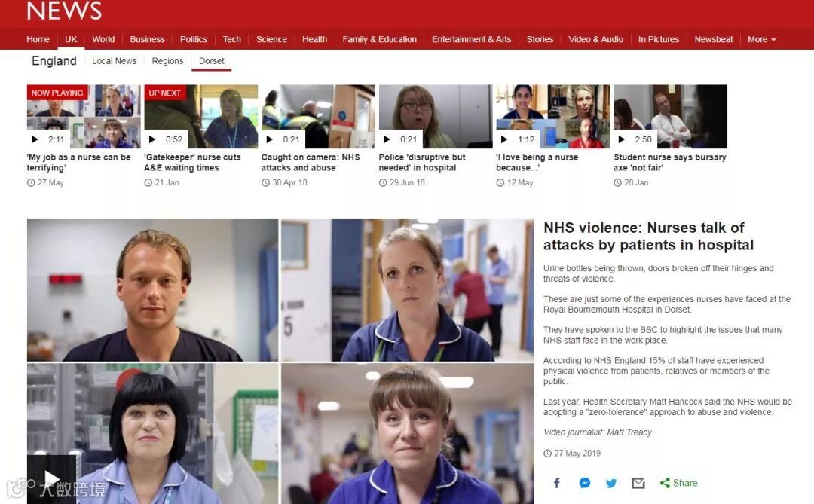Open 'I love being a nurse' story

(537, 163)
